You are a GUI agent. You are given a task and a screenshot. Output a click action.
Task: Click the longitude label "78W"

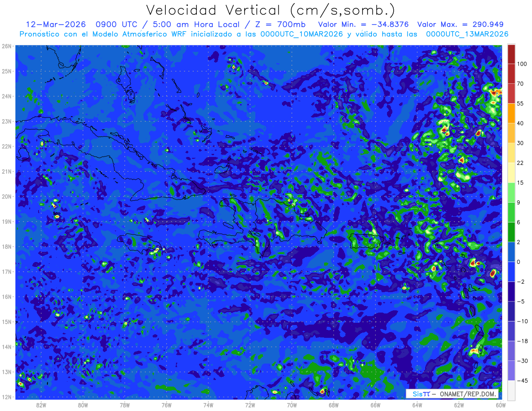[125, 405]
